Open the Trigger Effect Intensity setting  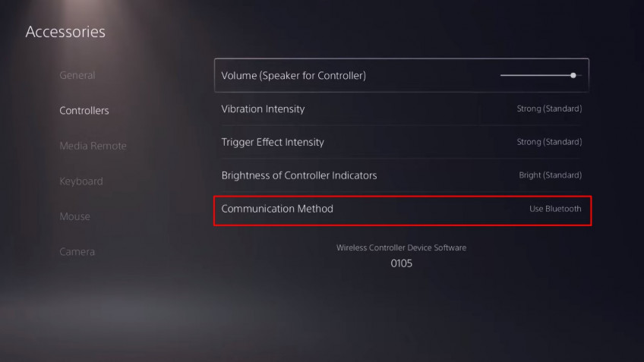coord(402,142)
